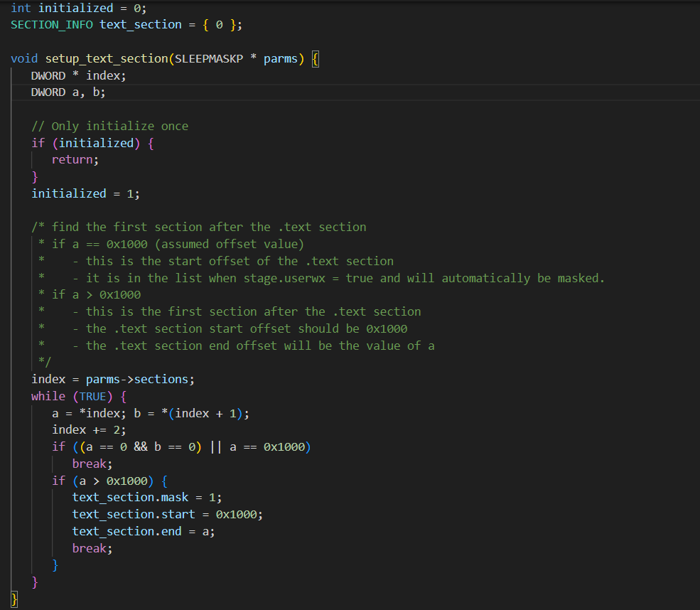Click the initialized = 1 statement
The width and height of the screenshot is (700, 610).
point(85,194)
